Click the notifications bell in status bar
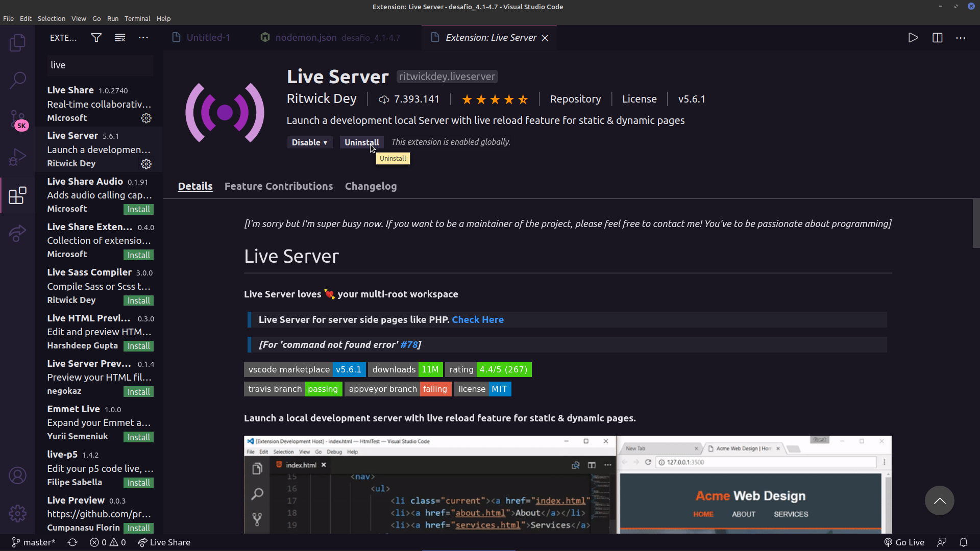Image resolution: width=980 pixels, height=551 pixels. (963, 542)
